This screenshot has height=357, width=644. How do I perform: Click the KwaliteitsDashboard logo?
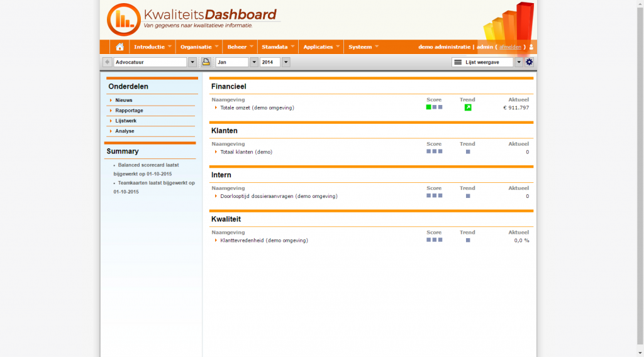(192, 19)
